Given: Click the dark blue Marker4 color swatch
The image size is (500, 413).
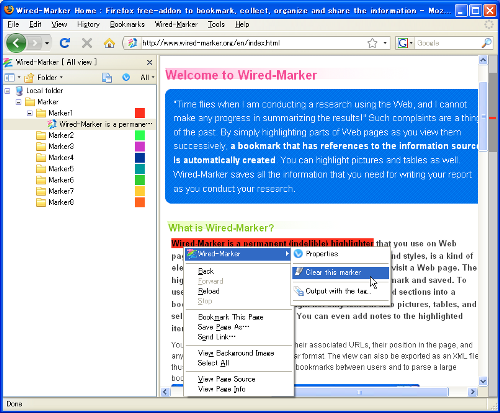Looking at the screenshot, I should (x=140, y=158).
